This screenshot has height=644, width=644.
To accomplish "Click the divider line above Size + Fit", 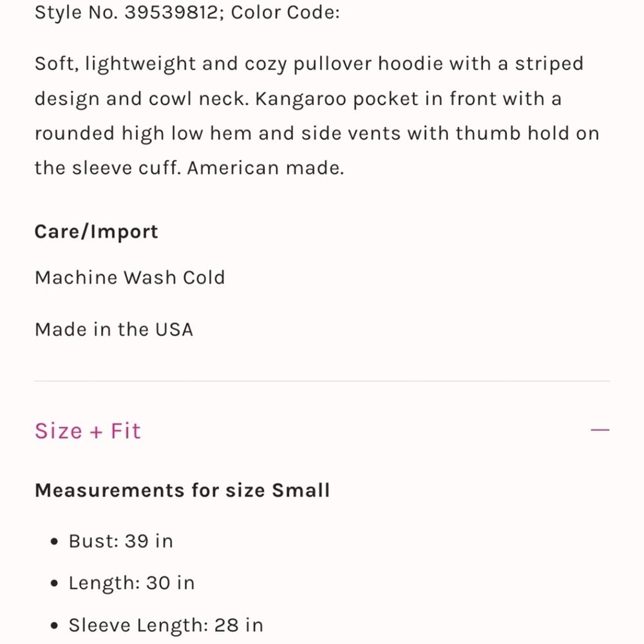I will (322, 381).
